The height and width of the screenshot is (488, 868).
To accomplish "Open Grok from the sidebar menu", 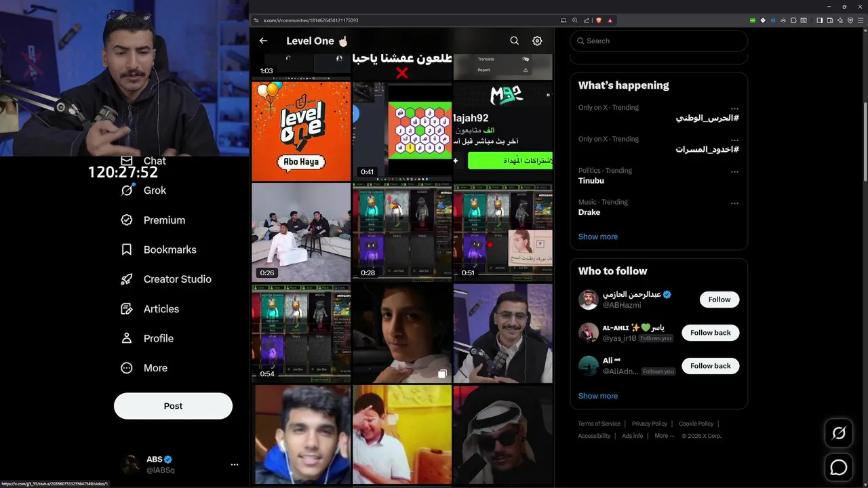I will [155, 190].
